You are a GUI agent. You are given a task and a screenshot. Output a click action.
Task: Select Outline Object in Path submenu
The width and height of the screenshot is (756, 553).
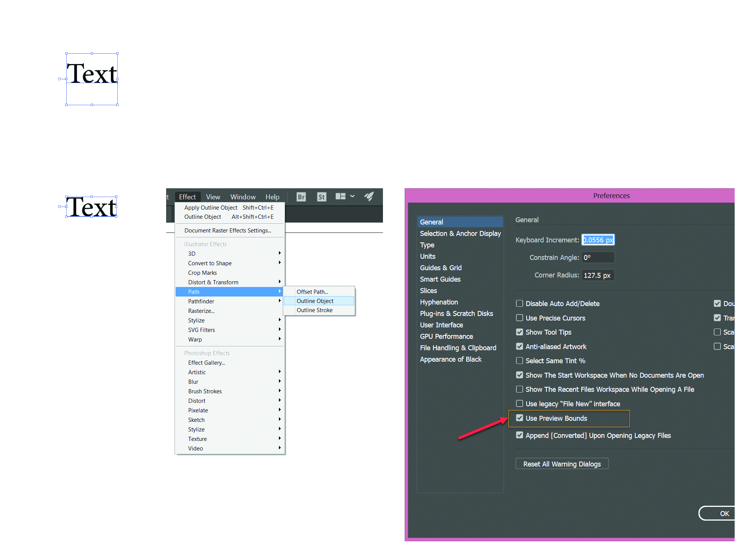coord(315,301)
